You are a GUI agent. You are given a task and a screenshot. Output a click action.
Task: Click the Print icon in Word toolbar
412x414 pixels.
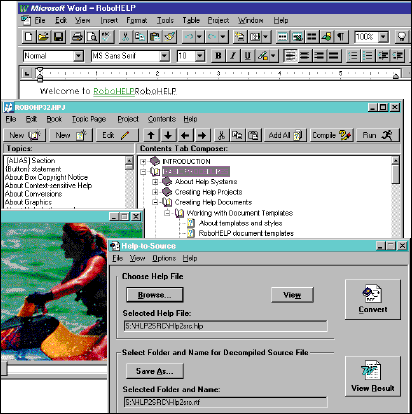coord(77,37)
